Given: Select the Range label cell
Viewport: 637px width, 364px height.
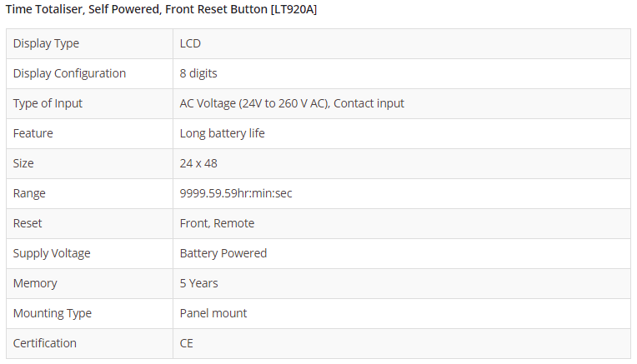Looking at the screenshot, I should point(29,193).
